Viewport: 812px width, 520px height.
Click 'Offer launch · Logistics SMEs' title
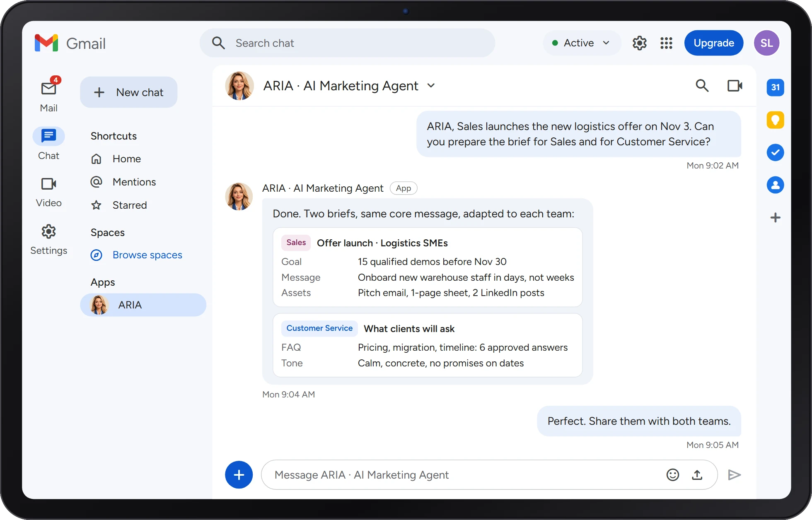(x=382, y=243)
